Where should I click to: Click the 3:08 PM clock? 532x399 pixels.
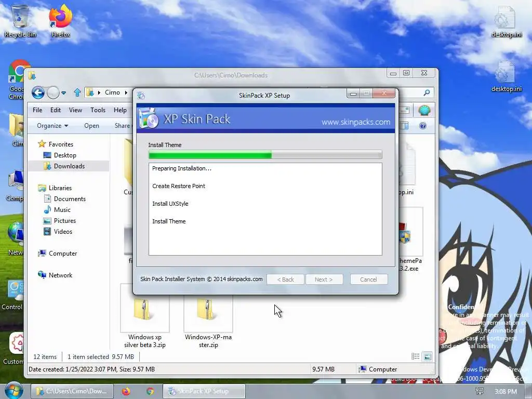point(506,392)
